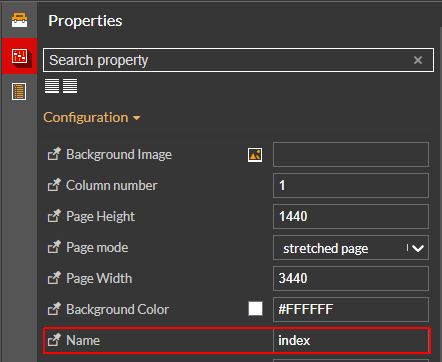The height and width of the screenshot is (362, 442).
Task: Switch to first list view icon
Action: pos(52,86)
